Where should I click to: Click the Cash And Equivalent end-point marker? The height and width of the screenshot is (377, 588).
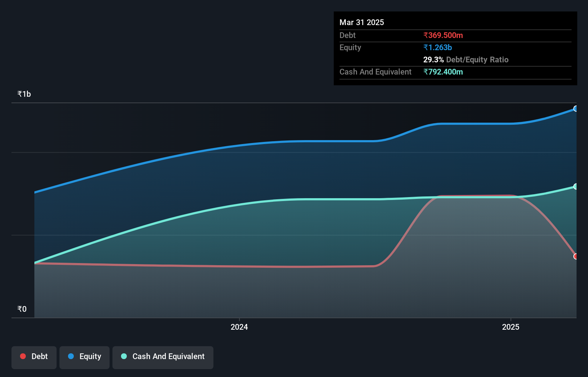pos(576,186)
